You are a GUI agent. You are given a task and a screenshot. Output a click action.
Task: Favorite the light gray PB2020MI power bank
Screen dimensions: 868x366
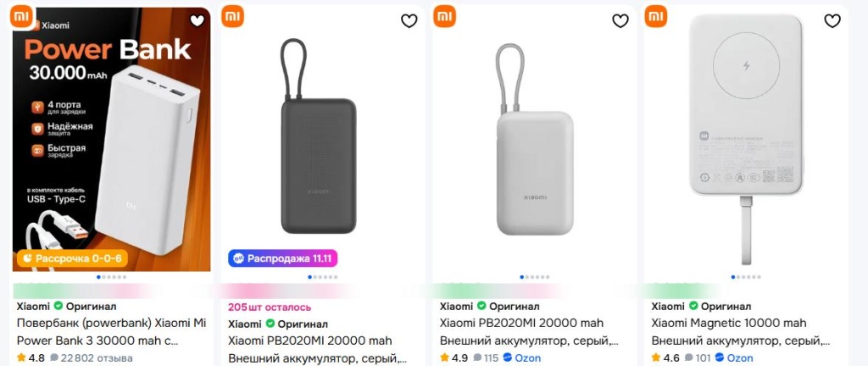point(621,21)
